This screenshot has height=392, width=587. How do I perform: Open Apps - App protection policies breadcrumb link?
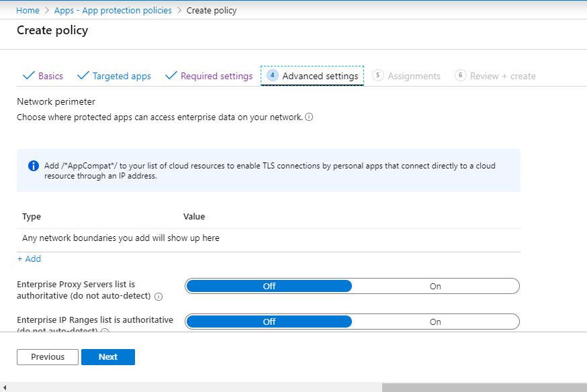(x=113, y=10)
